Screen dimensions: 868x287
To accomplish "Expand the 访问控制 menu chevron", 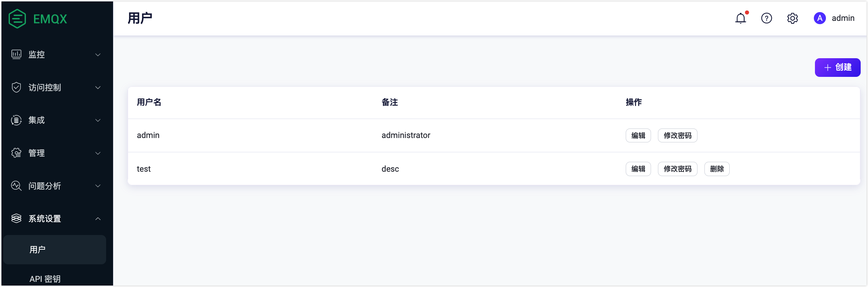I will [x=98, y=88].
